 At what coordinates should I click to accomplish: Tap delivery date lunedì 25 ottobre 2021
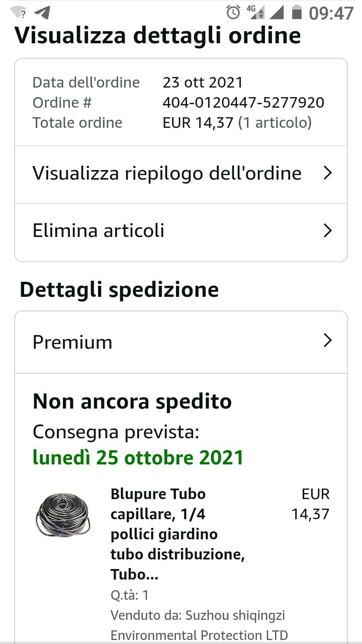pos(138,458)
